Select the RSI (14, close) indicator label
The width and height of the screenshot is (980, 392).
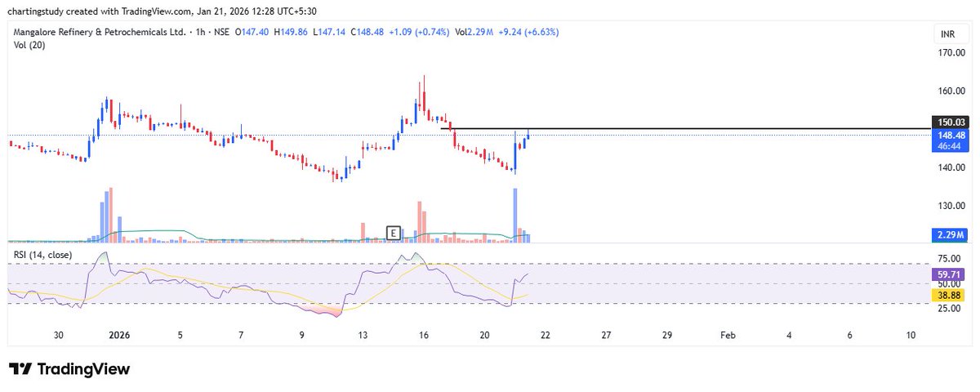click(x=42, y=255)
